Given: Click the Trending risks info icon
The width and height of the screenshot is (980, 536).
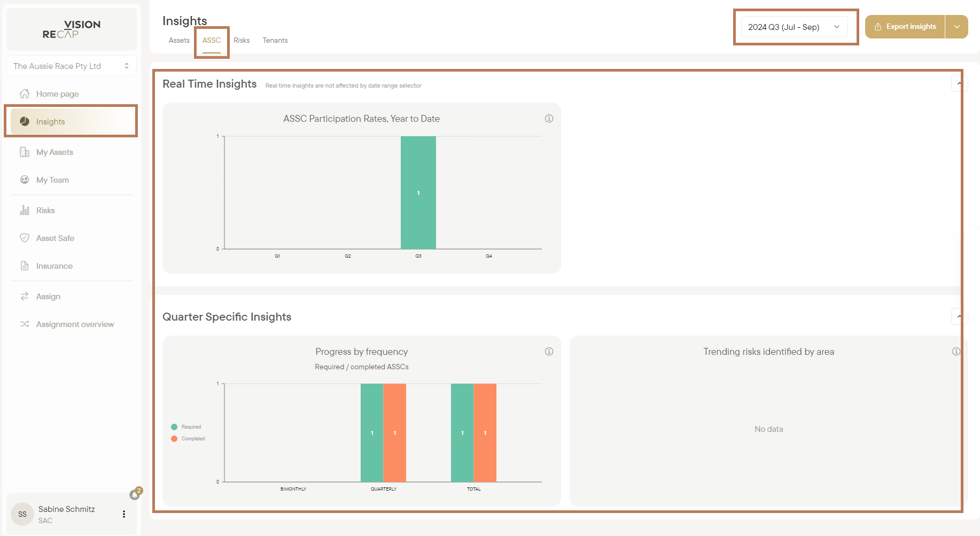Looking at the screenshot, I should point(956,352).
